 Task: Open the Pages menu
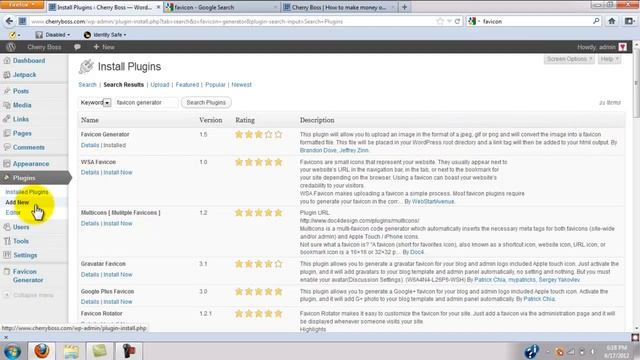(x=22, y=133)
